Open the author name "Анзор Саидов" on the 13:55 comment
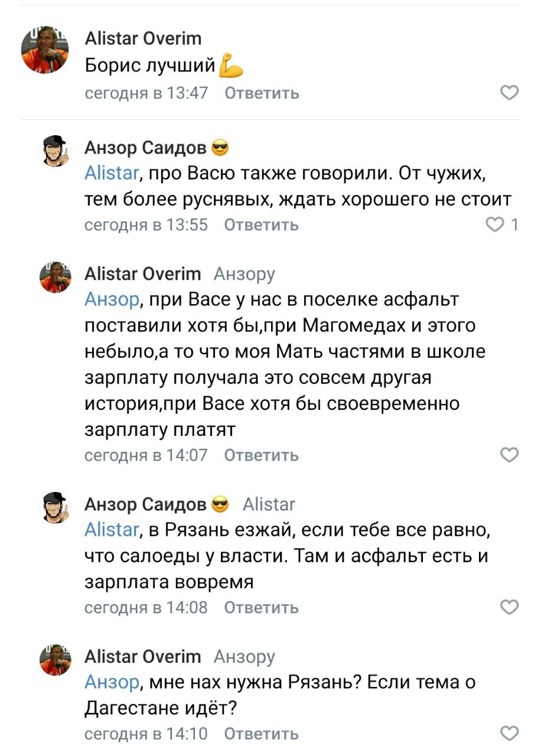 coord(145,148)
